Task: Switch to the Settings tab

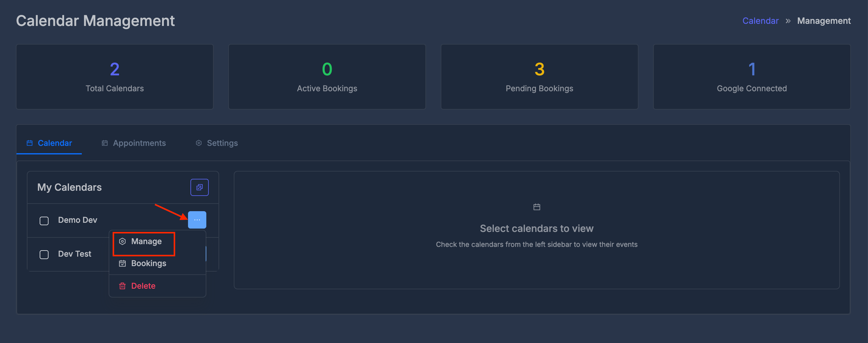Action: point(217,143)
